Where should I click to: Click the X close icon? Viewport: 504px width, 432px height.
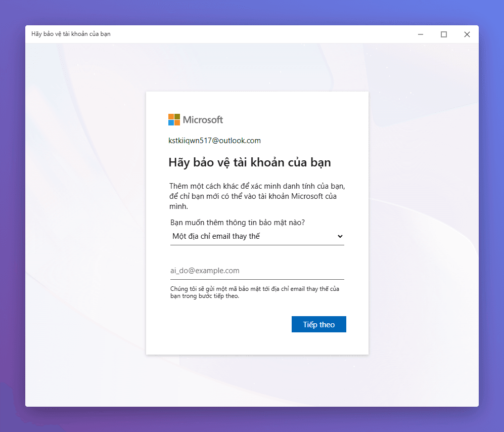(467, 34)
